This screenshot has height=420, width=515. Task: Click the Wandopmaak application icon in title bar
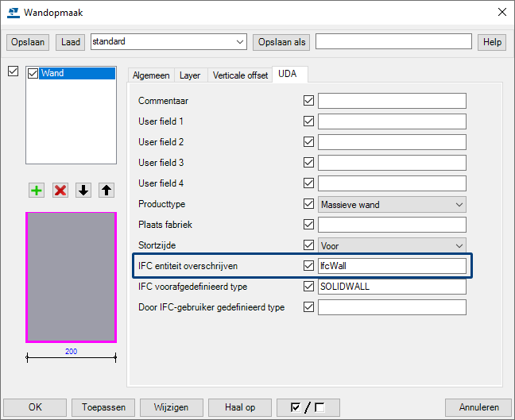pyautogui.click(x=13, y=12)
